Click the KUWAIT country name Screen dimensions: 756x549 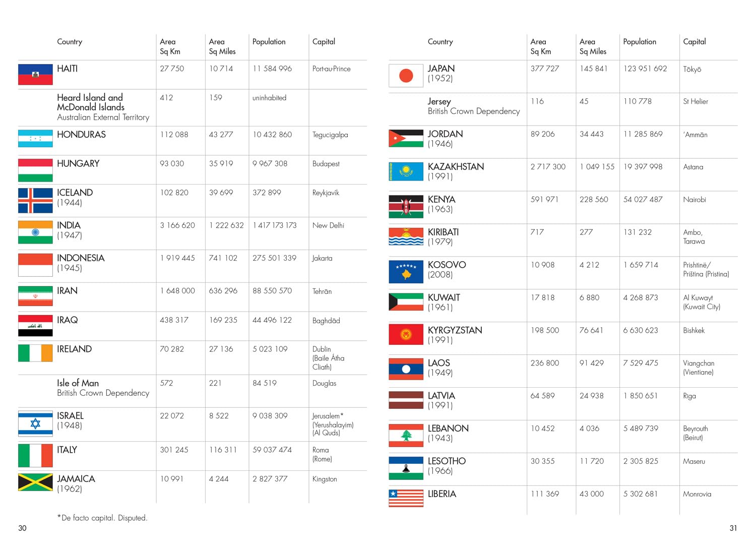pos(444,297)
